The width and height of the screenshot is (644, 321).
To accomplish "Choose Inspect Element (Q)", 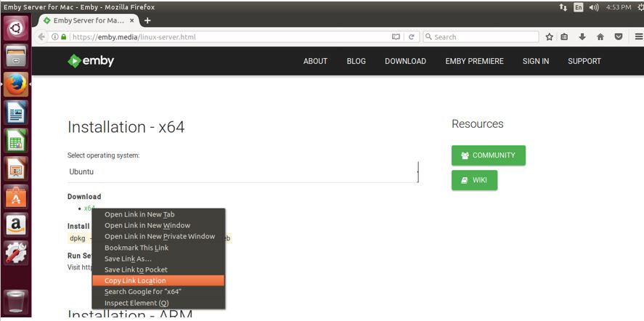I will [x=158, y=303].
